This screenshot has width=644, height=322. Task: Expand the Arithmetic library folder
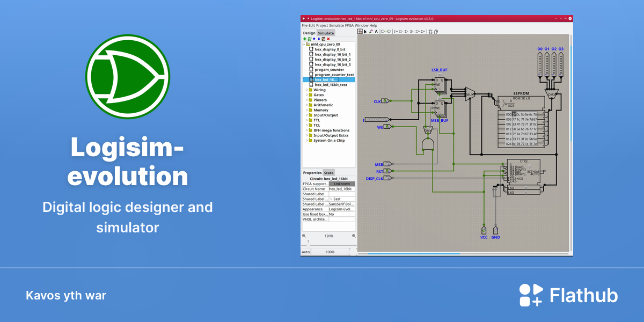307,105
